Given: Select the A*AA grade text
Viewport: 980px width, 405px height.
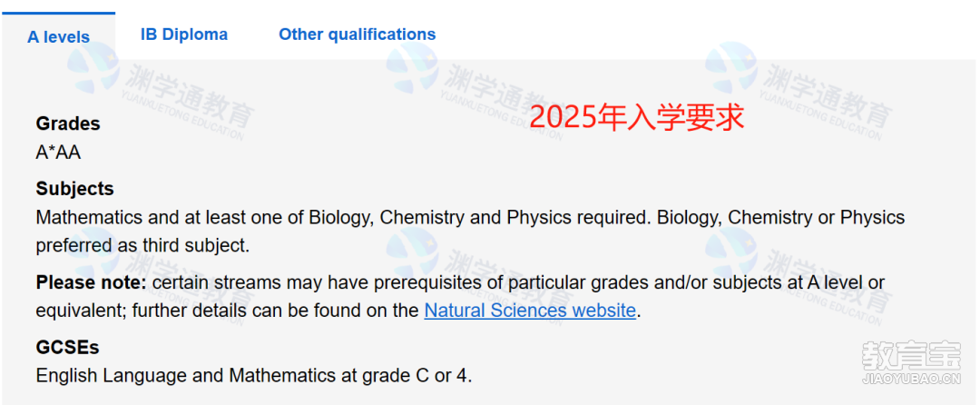Looking at the screenshot, I should tap(58, 153).
